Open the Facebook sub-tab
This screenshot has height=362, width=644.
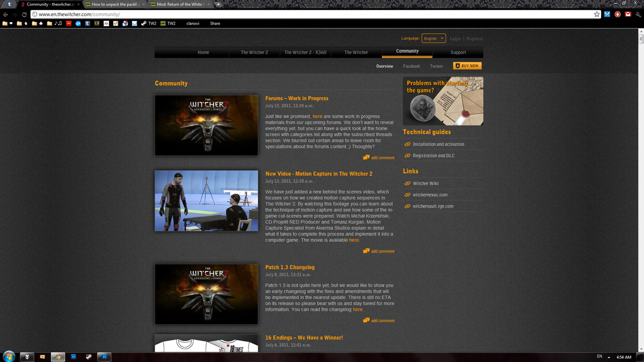pos(412,67)
